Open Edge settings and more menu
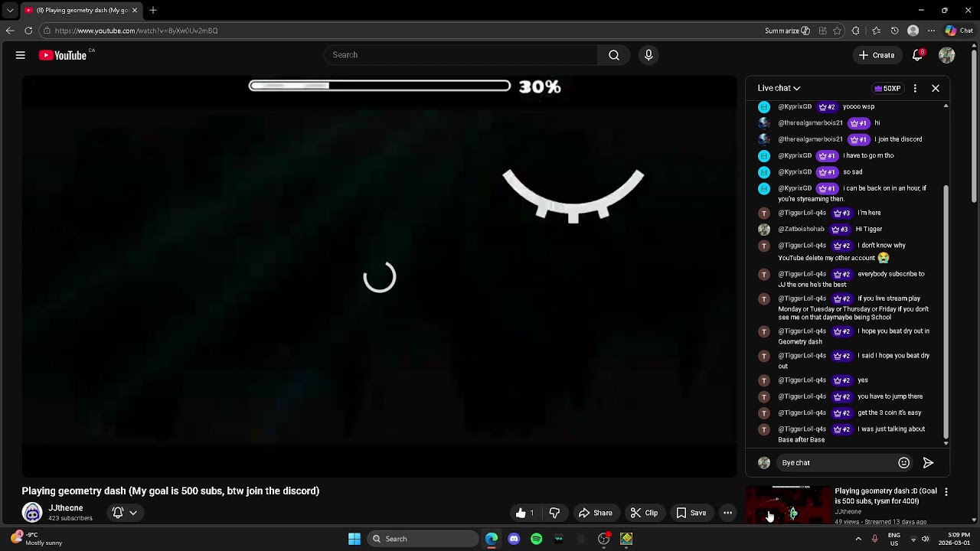This screenshot has width=980, height=551. point(931,31)
